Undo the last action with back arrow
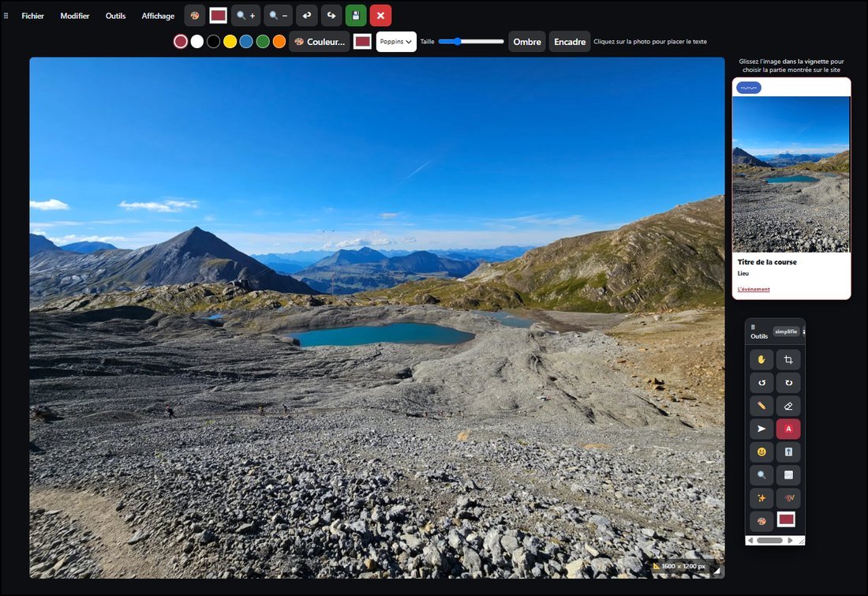 click(x=307, y=16)
